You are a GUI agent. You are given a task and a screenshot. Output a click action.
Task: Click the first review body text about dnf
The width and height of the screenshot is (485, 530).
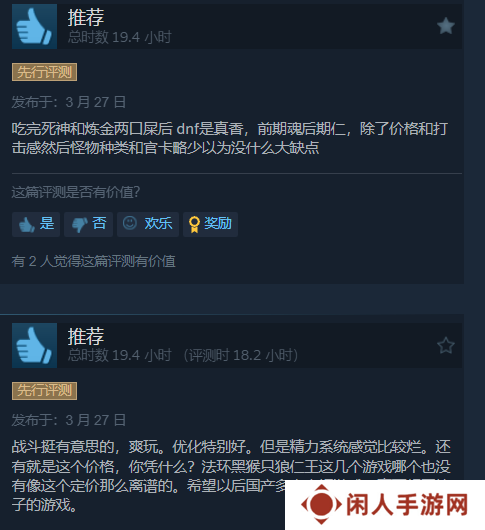230,138
